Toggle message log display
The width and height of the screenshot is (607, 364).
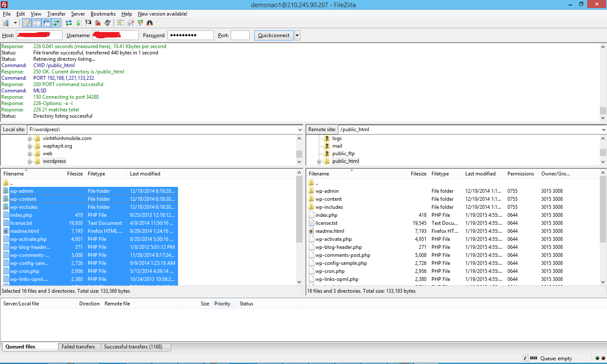27,23
